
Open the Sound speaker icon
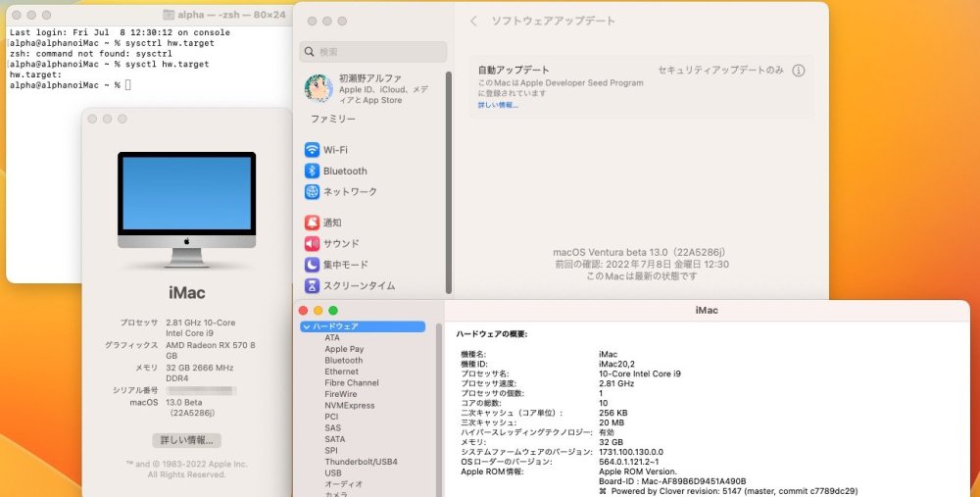(312, 243)
